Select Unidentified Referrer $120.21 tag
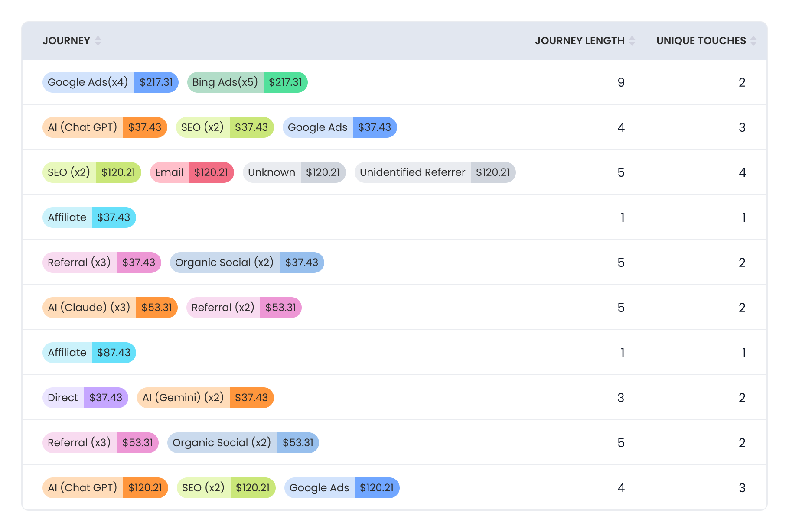The width and height of the screenshot is (789, 532). (435, 172)
